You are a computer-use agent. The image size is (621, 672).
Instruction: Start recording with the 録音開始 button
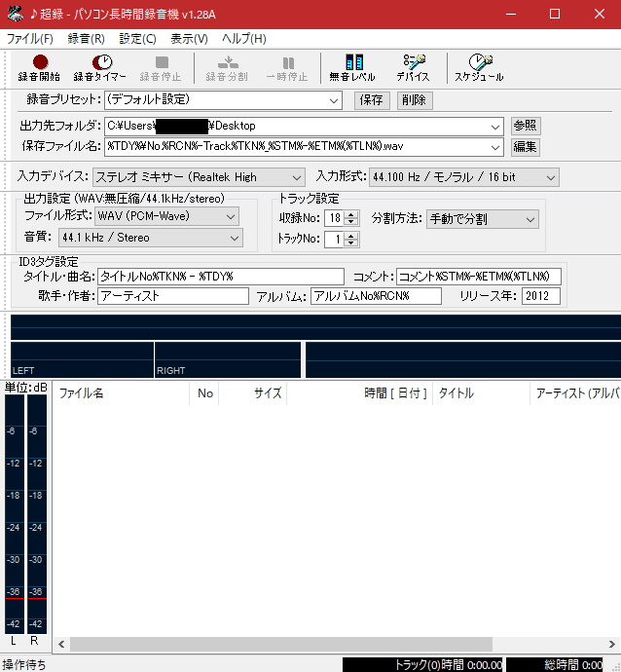tap(39, 68)
